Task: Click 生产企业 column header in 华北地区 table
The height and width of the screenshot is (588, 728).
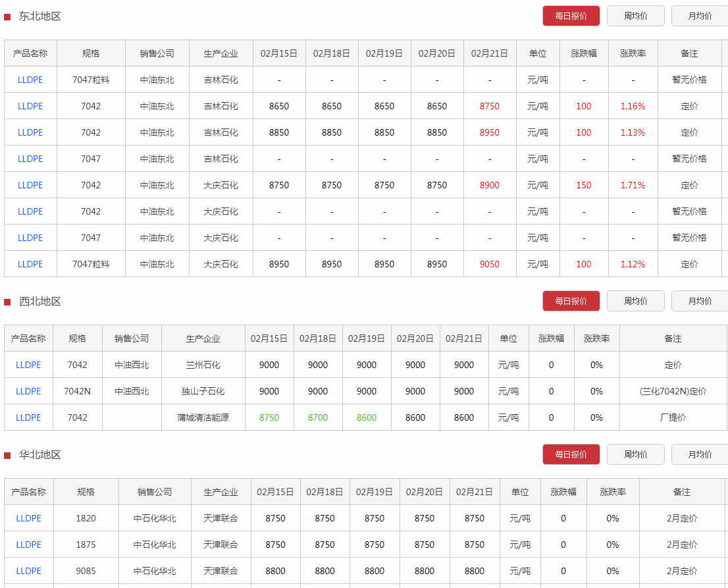Action: 221,492
